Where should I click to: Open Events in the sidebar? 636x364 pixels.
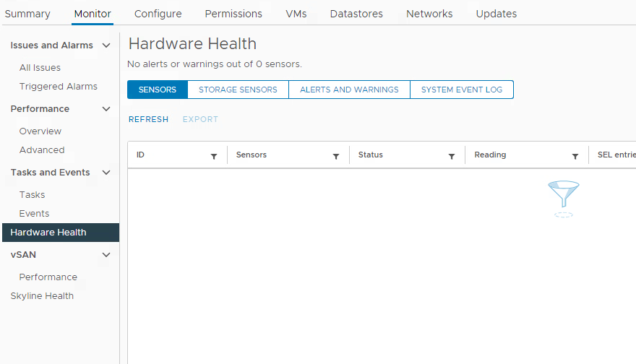click(34, 214)
